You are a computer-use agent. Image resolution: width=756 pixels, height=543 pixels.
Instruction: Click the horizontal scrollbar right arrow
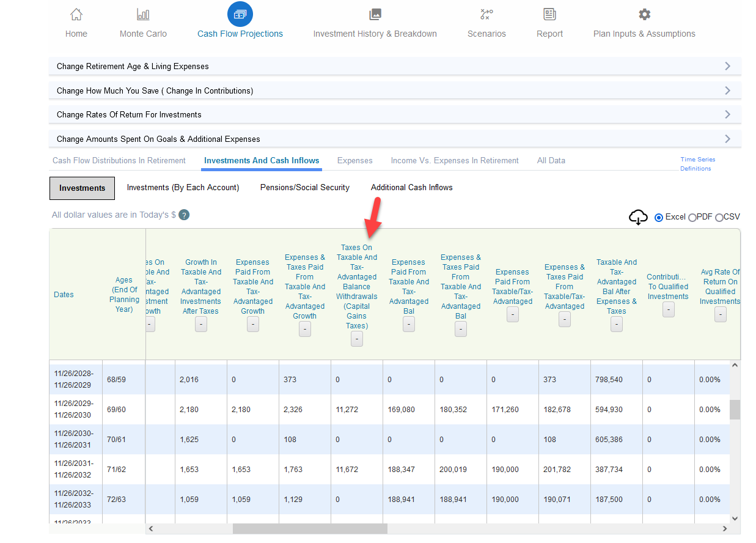click(725, 528)
